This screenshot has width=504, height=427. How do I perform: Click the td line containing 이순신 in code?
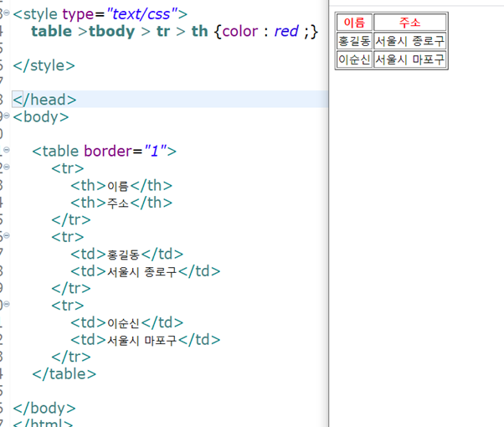click(127, 323)
